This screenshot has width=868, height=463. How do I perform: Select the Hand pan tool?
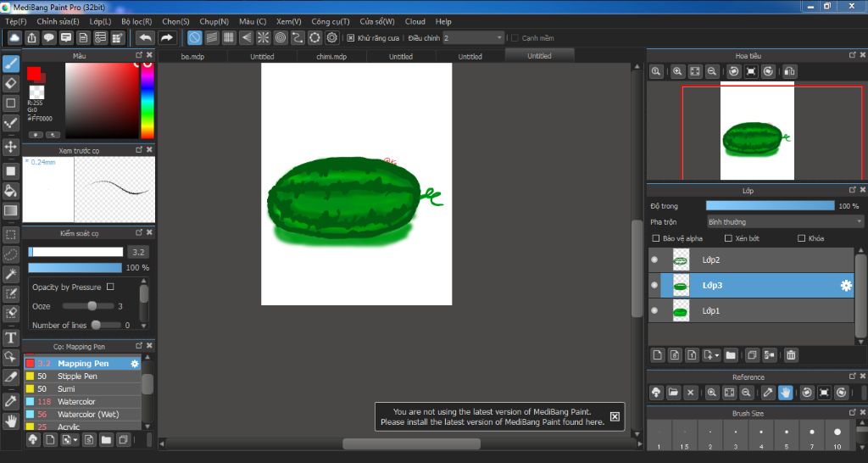point(10,421)
